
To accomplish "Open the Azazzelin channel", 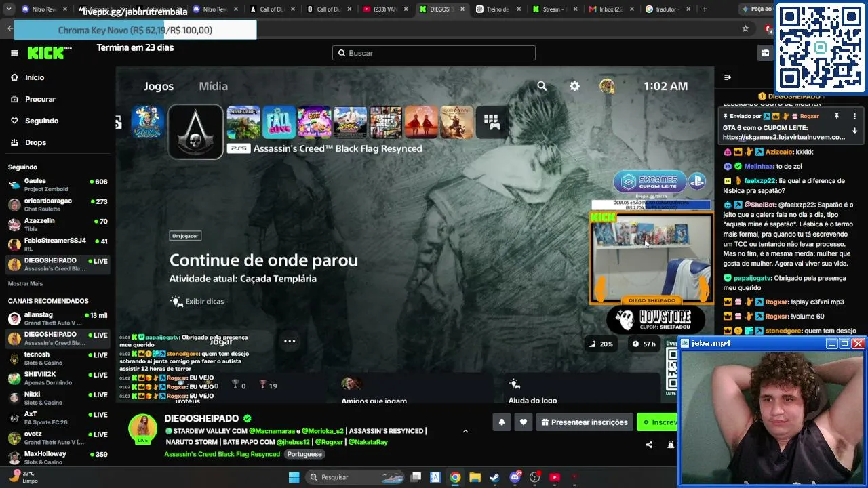I will [58, 224].
